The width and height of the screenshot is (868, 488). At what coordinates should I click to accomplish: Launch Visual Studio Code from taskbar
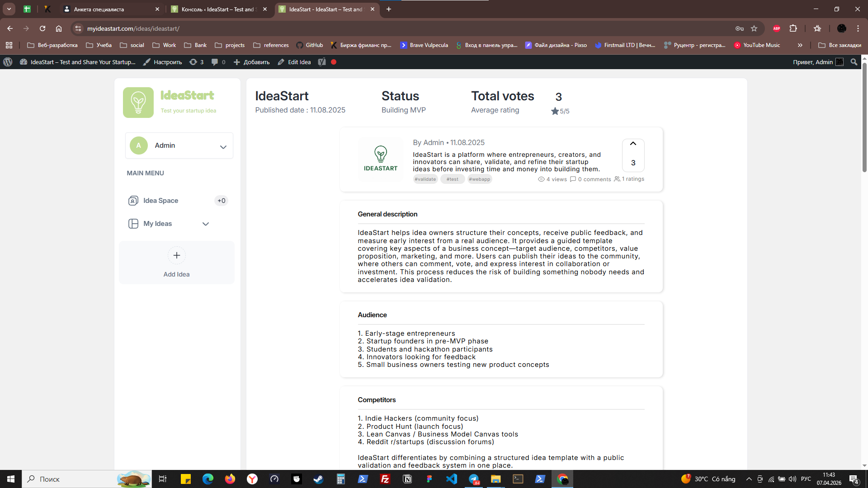(x=451, y=479)
